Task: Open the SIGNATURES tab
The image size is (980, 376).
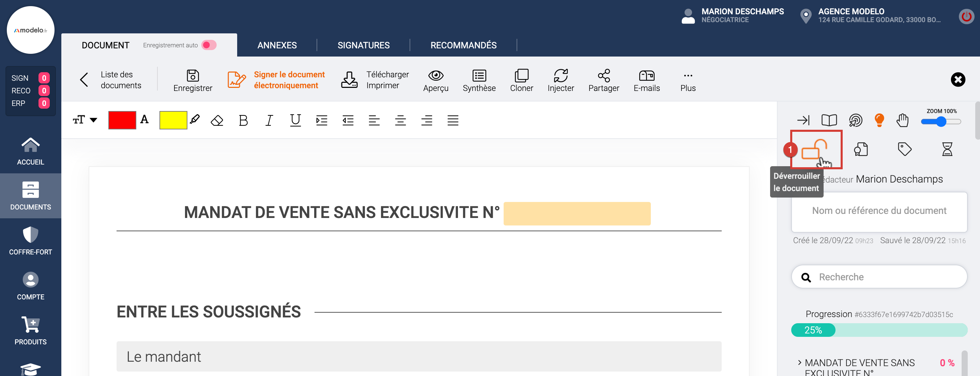Action: [363, 45]
